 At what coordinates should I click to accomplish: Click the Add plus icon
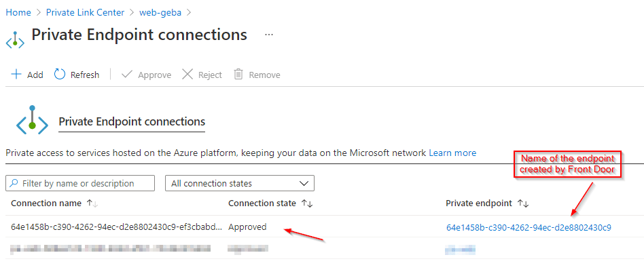coord(16,75)
